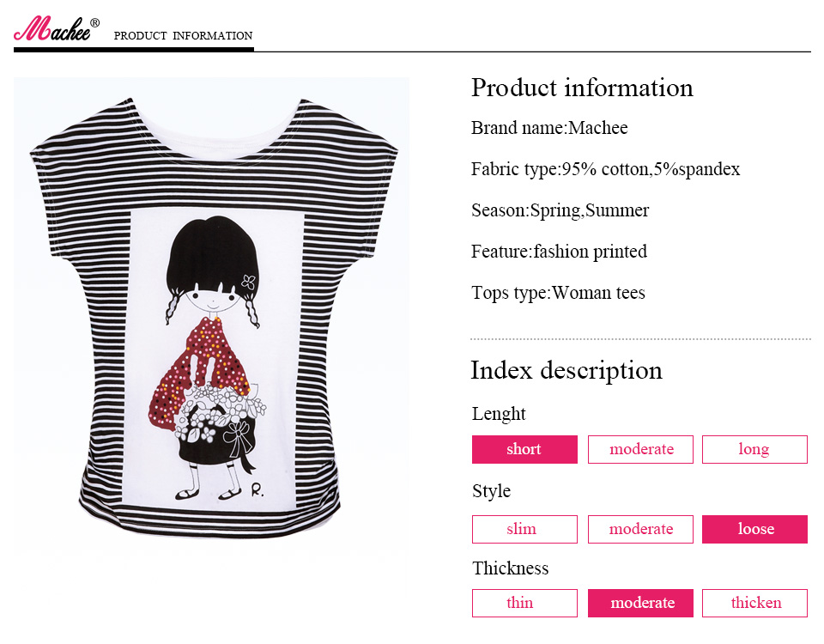The image size is (824, 644).
Task: Select the 'thicken' thickness option
Action: tap(754, 603)
